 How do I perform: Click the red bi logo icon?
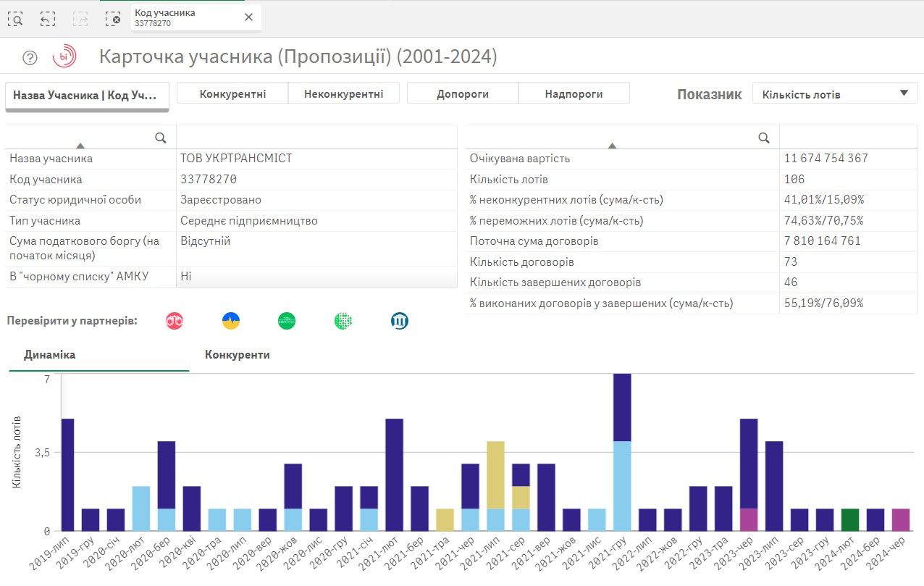(x=64, y=57)
